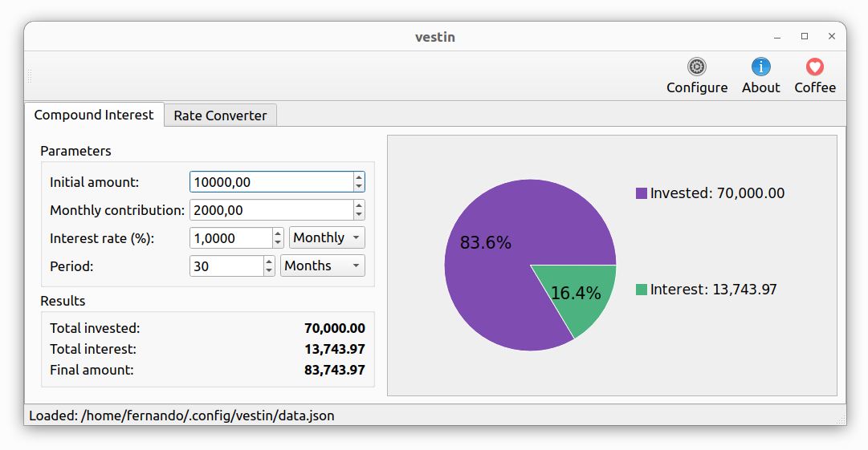The image size is (868, 450).
Task: Click the 'Total invested:' label
Action: pyautogui.click(x=95, y=328)
